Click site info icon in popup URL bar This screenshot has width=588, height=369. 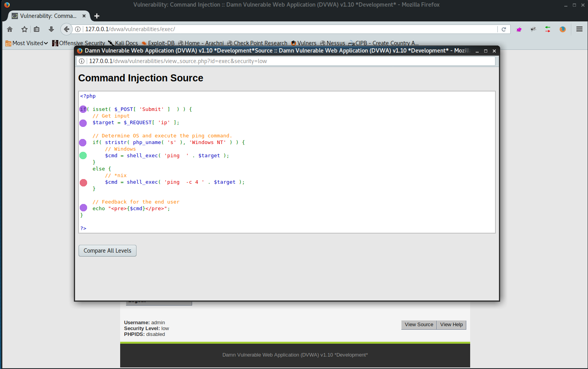click(x=82, y=61)
